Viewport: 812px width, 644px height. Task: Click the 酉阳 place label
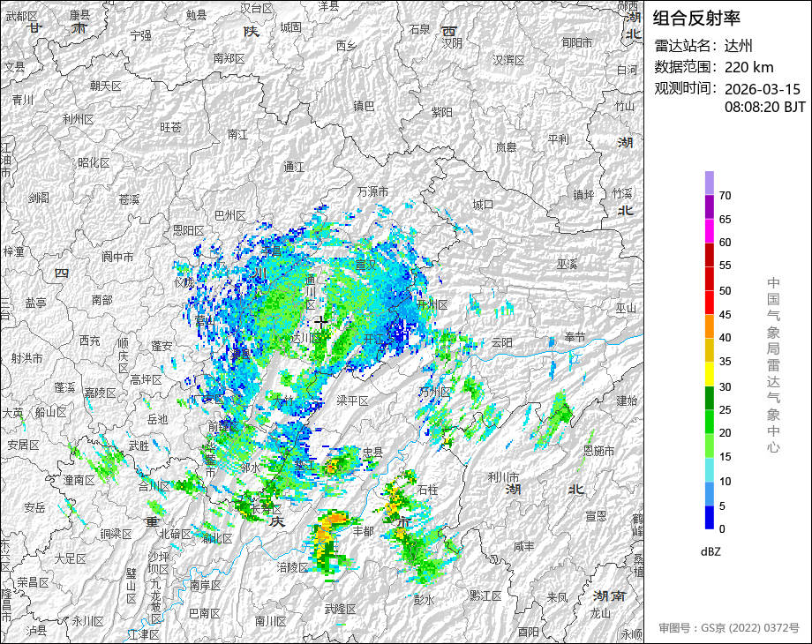coord(528,633)
